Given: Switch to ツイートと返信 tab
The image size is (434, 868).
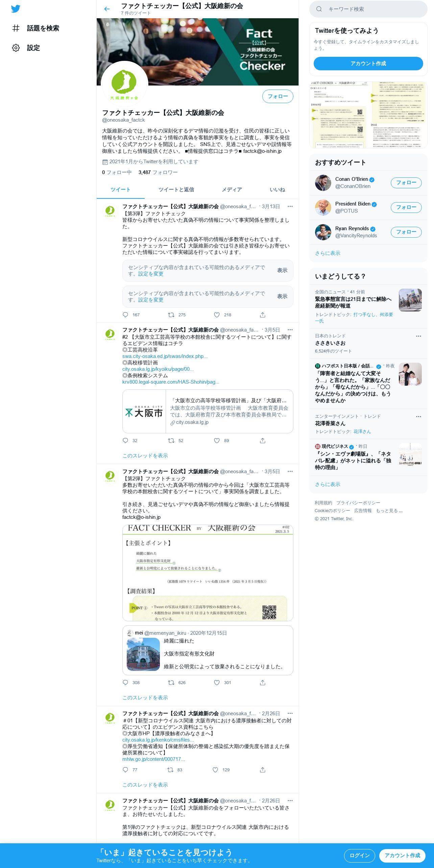Looking at the screenshot, I should pos(176,190).
